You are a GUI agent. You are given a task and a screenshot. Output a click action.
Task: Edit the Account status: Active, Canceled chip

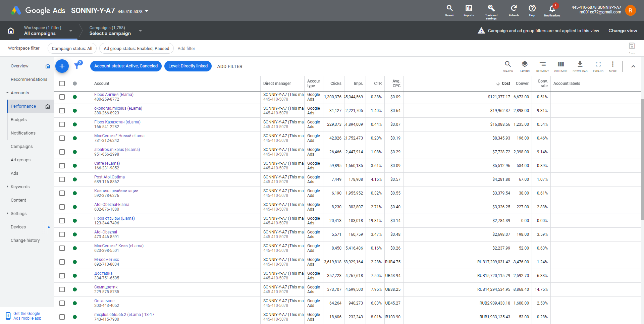coord(126,66)
